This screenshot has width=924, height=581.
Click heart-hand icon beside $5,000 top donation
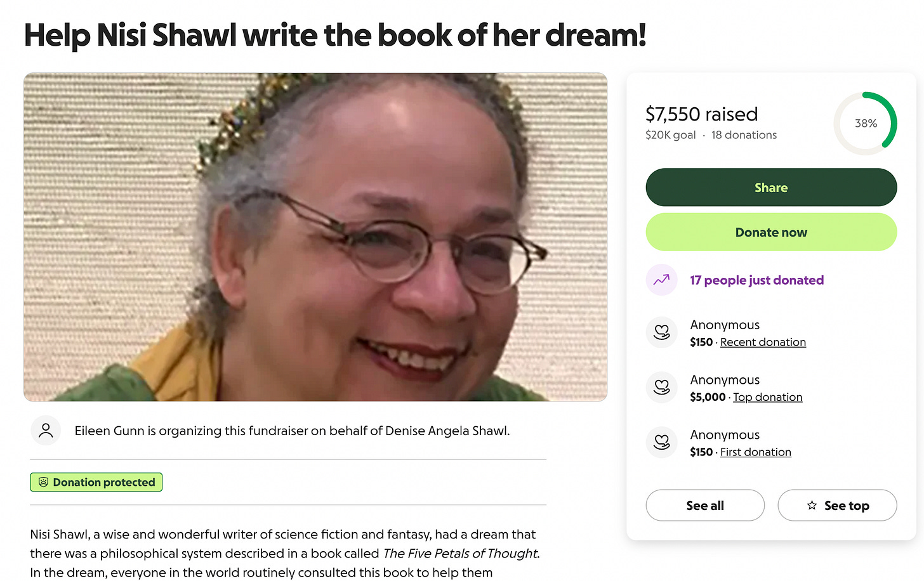(661, 388)
